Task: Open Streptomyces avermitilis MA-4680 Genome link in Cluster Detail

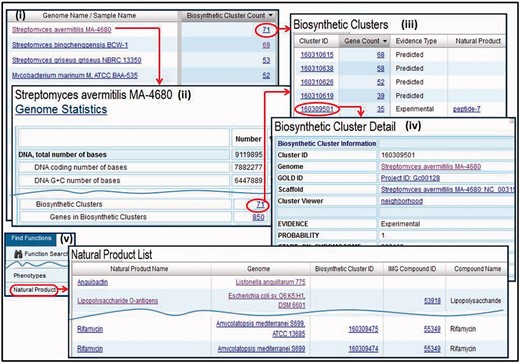Action: pos(431,166)
